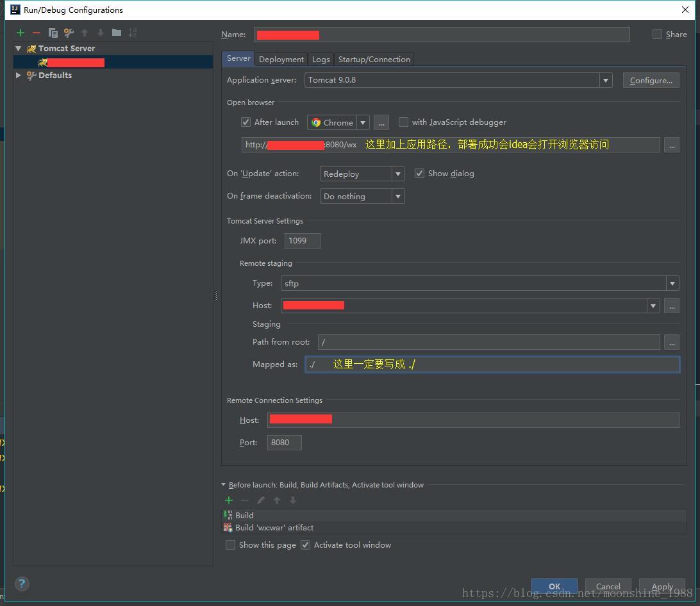700x606 pixels.
Task: Select Build 'wx:war' artifact task
Action: [454, 527]
